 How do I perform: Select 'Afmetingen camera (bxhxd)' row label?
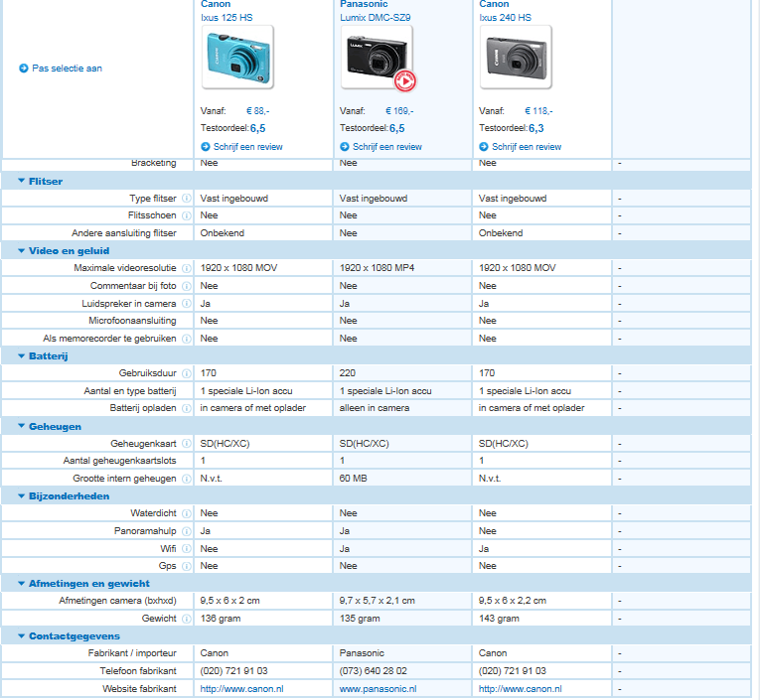pyautogui.click(x=118, y=601)
